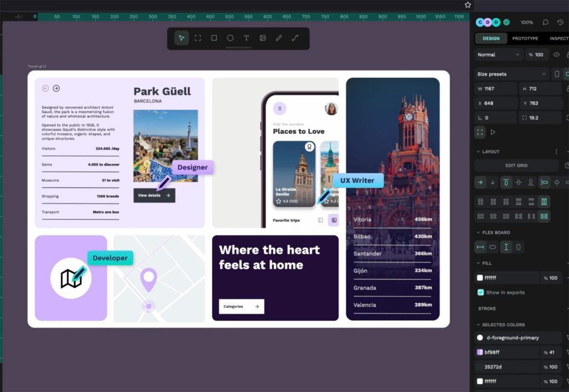Switch to the Inspect tab
This screenshot has height=392, width=569.
tap(558, 38)
